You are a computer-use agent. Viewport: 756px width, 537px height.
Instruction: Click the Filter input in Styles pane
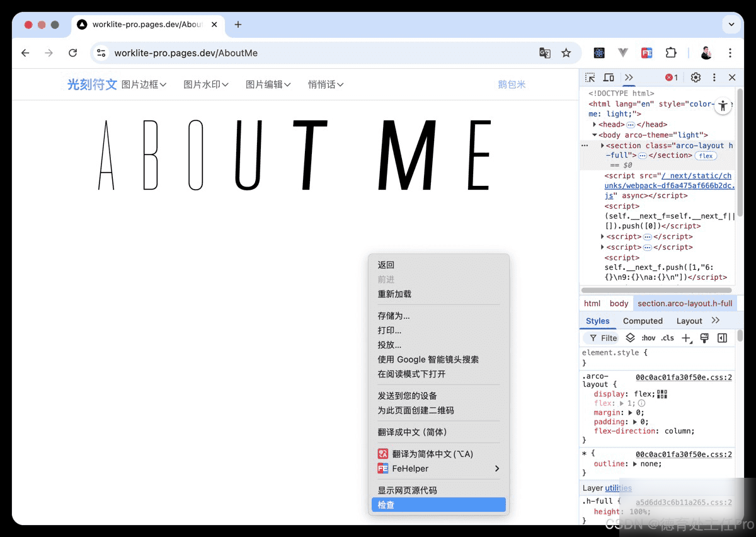[x=604, y=338]
